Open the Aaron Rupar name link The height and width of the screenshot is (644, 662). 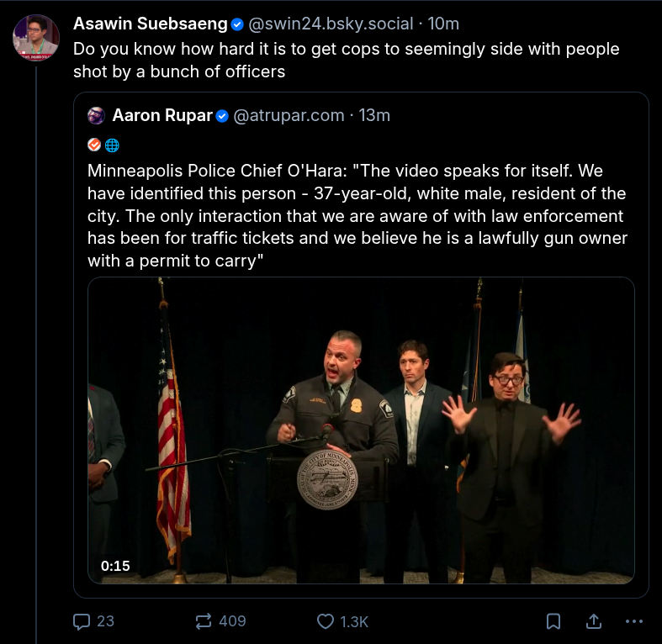click(x=162, y=115)
